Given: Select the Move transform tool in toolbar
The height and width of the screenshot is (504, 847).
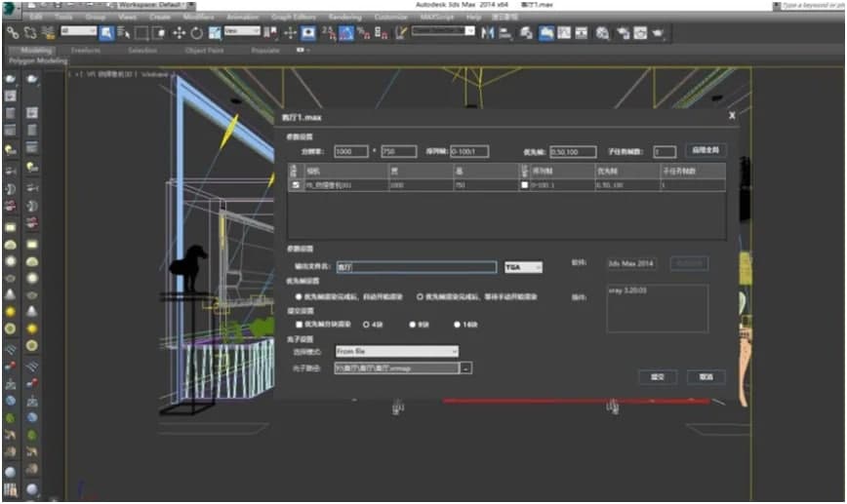Looking at the screenshot, I should pyautogui.click(x=179, y=32).
